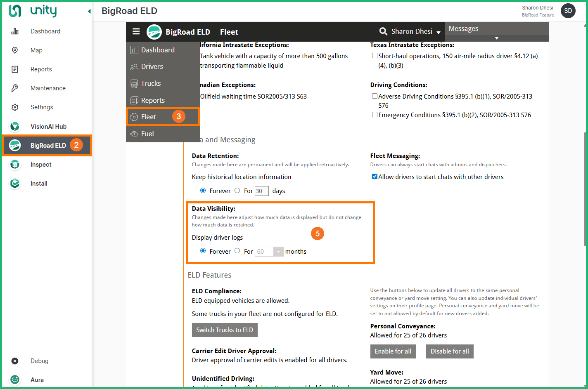
Task: Click Disable for all Personal Conveyance
Action: pos(450,351)
